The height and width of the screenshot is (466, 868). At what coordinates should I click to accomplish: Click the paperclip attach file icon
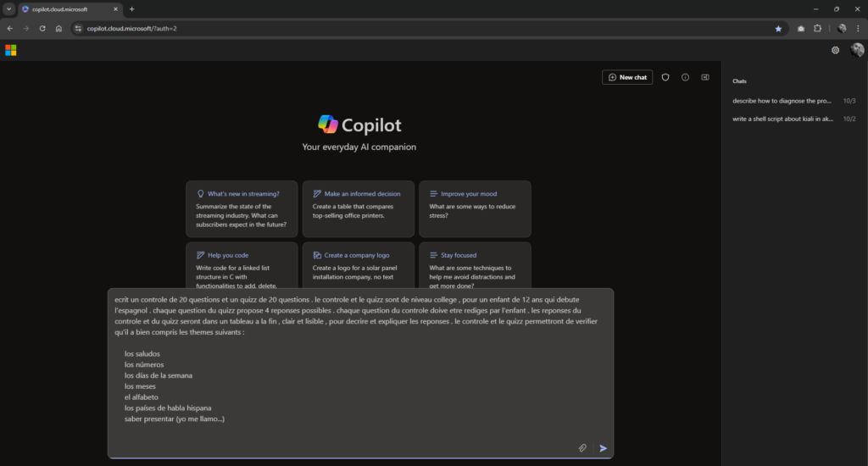click(582, 448)
